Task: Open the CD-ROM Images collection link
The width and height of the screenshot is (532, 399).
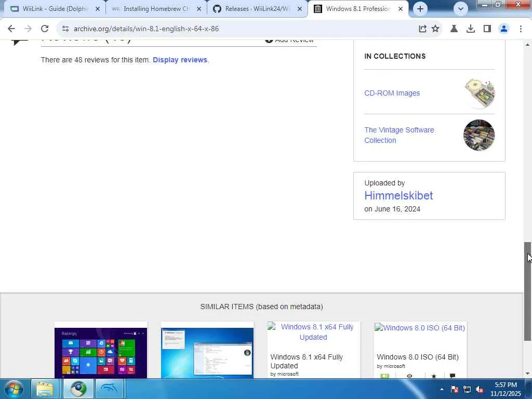Action: tap(392, 93)
